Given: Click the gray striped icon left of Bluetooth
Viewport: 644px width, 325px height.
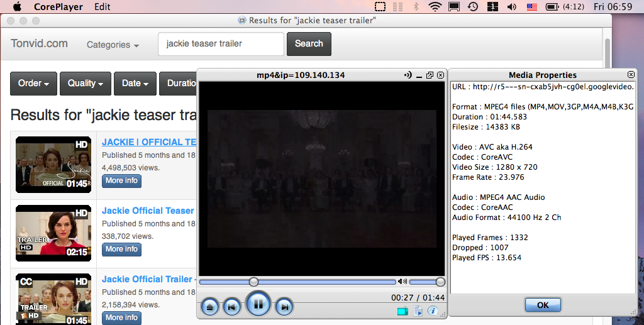Looking at the screenshot, I should pyautogui.click(x=397, y=6).
